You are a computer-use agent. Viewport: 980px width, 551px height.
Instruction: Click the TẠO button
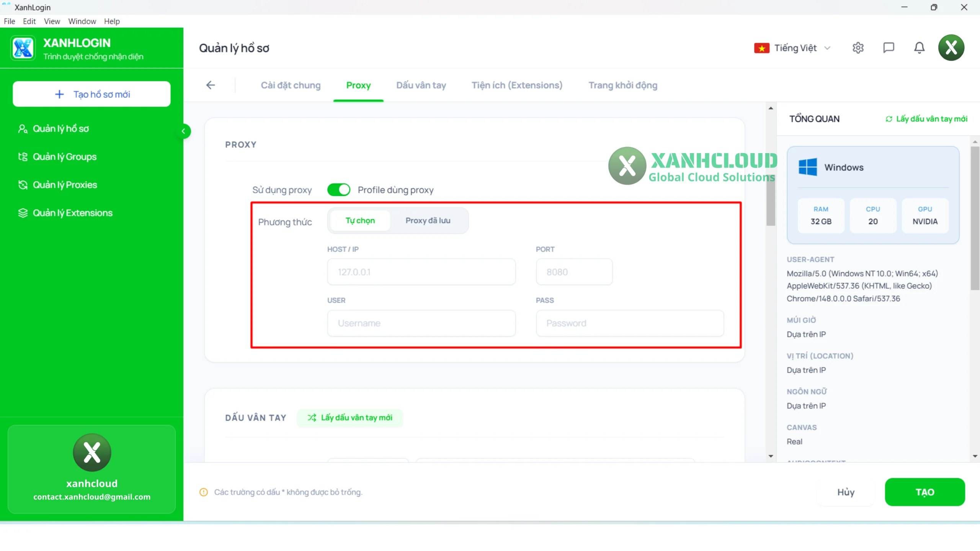tap(925, 492)
